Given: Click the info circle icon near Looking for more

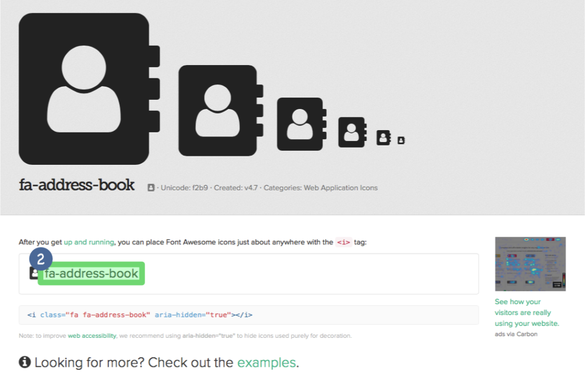Looking at the screenshot, I should 25,361.
